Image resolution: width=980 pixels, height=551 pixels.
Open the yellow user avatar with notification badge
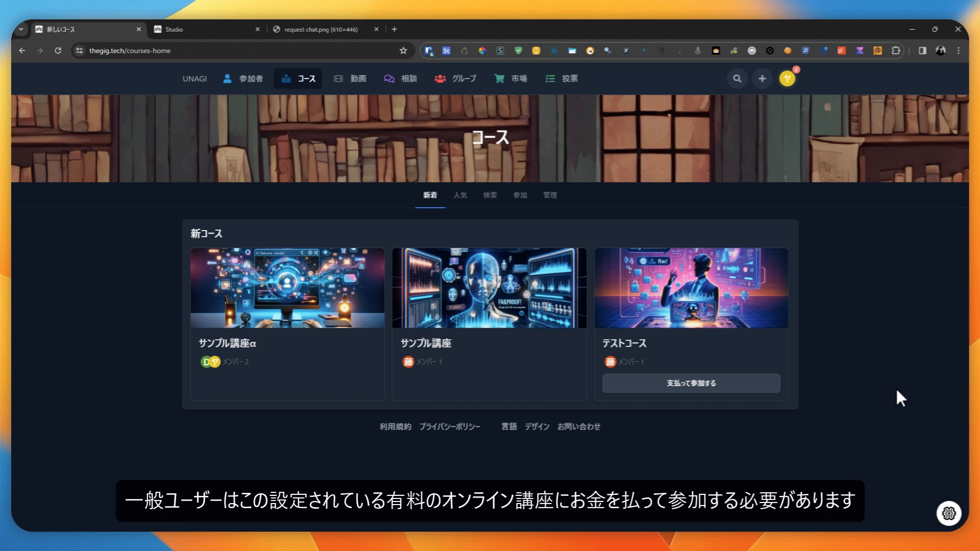point(787,79)
